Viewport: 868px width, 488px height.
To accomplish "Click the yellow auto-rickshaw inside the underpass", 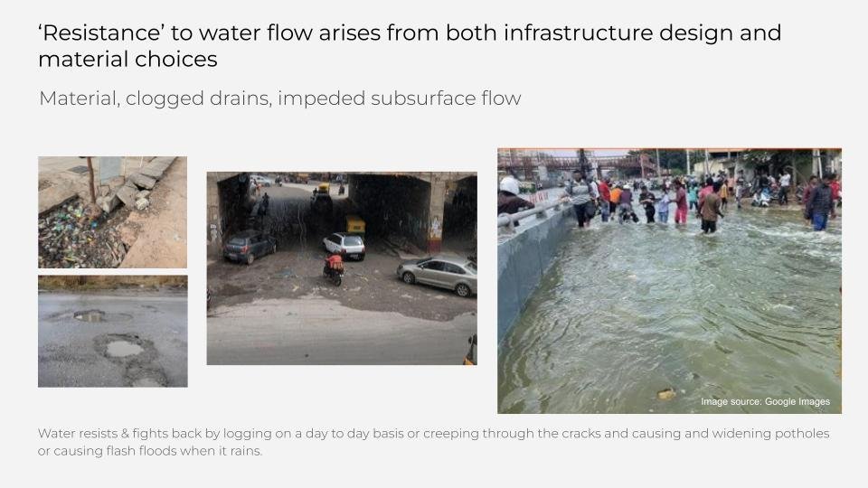I will click(355, 224).
